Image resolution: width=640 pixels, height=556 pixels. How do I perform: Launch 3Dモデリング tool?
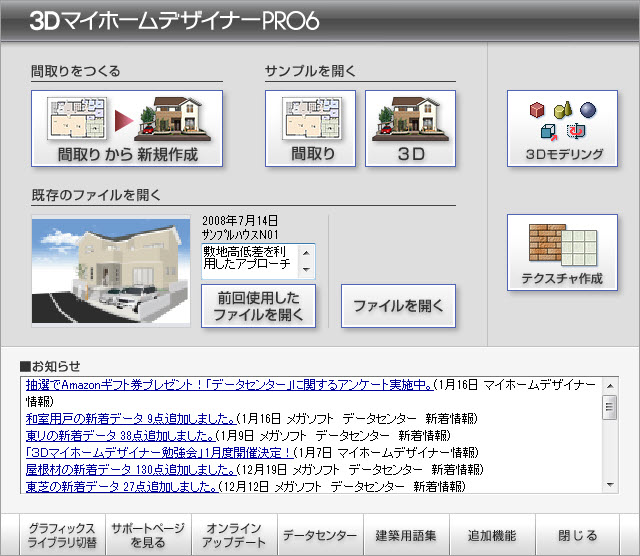(x=562, y=129)
